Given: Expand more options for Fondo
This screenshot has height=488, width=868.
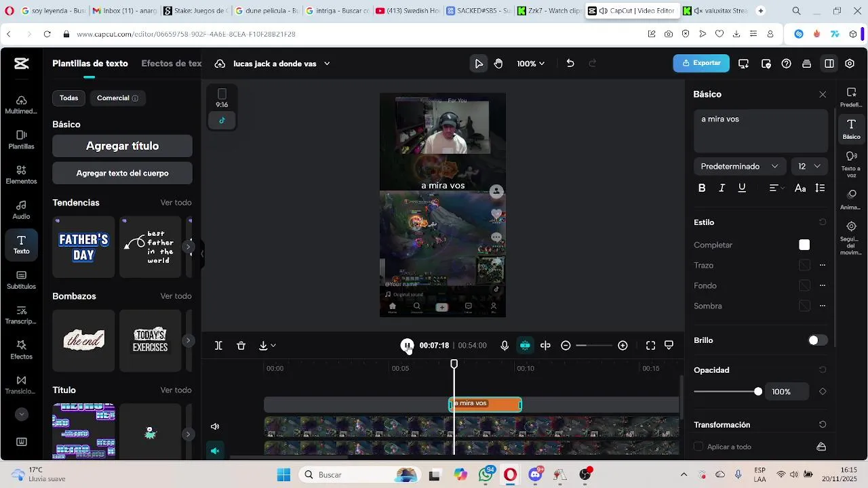Looking at the screenshot, I should [823, 285].
